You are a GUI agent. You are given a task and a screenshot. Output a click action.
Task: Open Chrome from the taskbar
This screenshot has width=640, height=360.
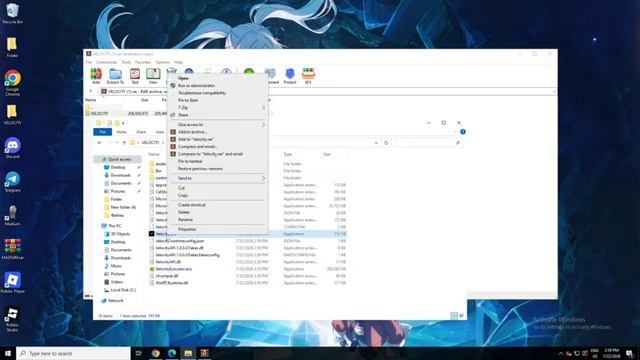(x=156, y=353)
